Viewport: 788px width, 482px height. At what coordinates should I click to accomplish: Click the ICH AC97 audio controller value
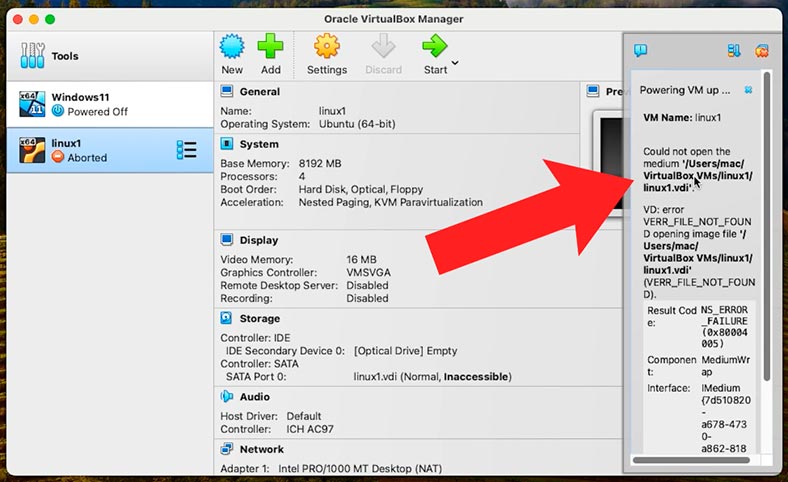coord(310,429)
